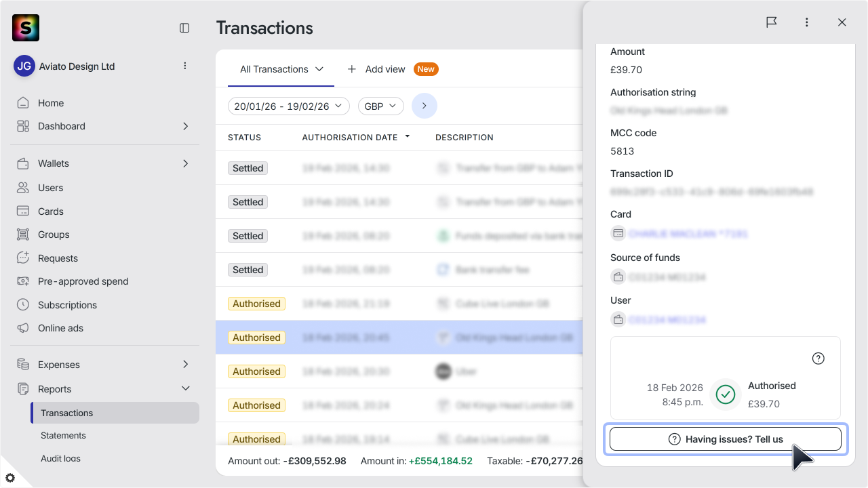Viewport: 868px width, 488px height.
Task: Click the help icon in the timeline card
Action: [818, 359]
